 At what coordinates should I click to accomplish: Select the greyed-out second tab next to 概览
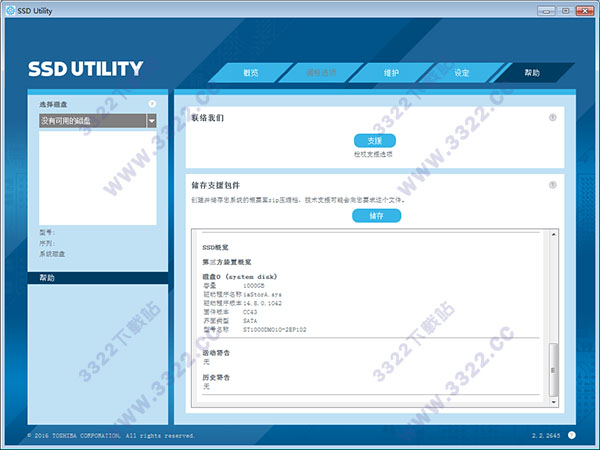[321, 73]
